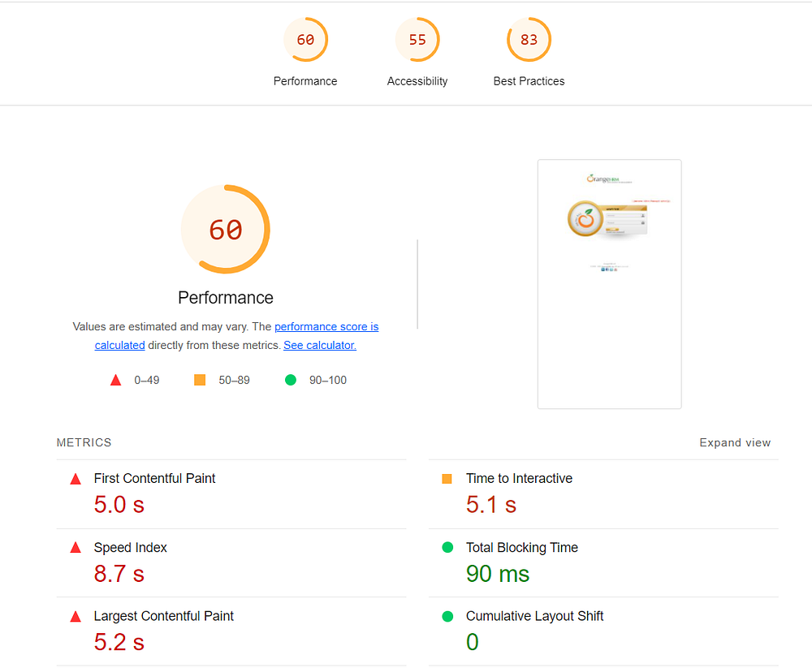Toggle Expand view for metrics
Image resolution: width=812 pixels, height=672 pixels.
pos(735,442)
